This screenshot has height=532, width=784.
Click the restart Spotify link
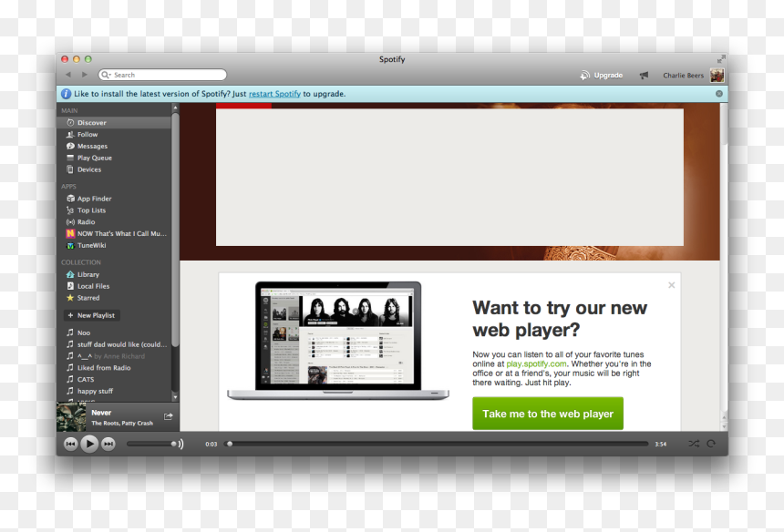coord(274,94)
